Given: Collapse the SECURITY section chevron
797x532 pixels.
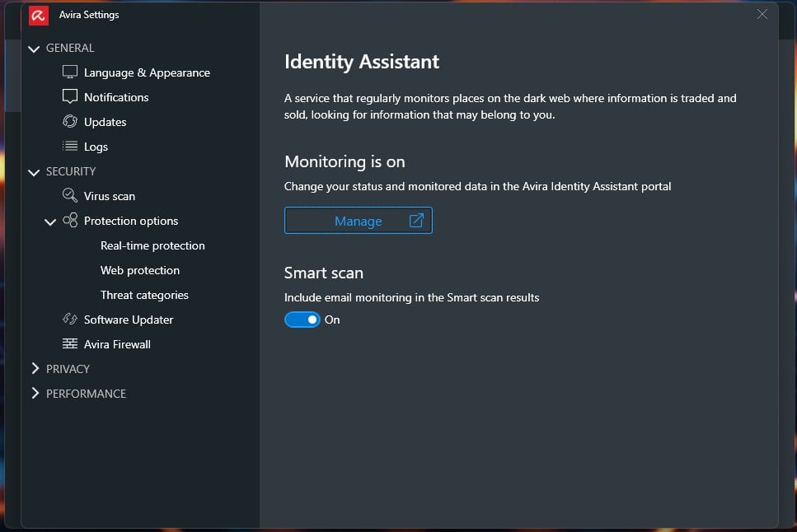Looking at the screenshot, I should 34,172.
